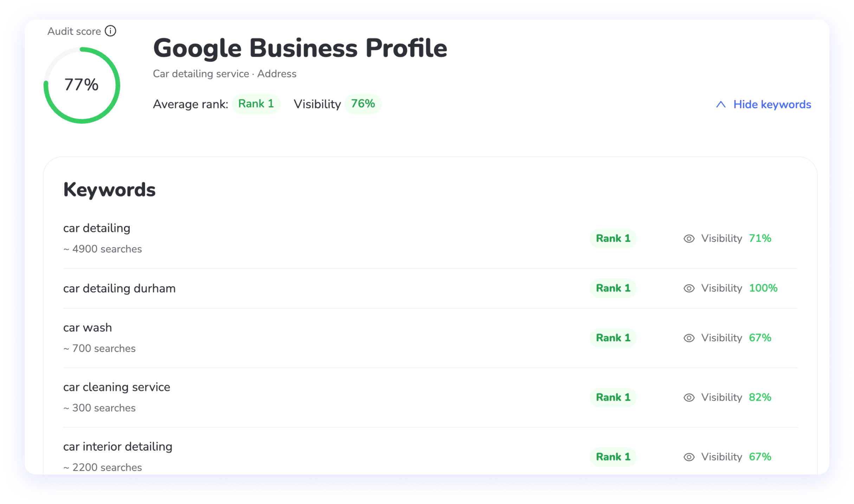Click the overall Visibility 76% badge
854x504 pixels.
363,104
